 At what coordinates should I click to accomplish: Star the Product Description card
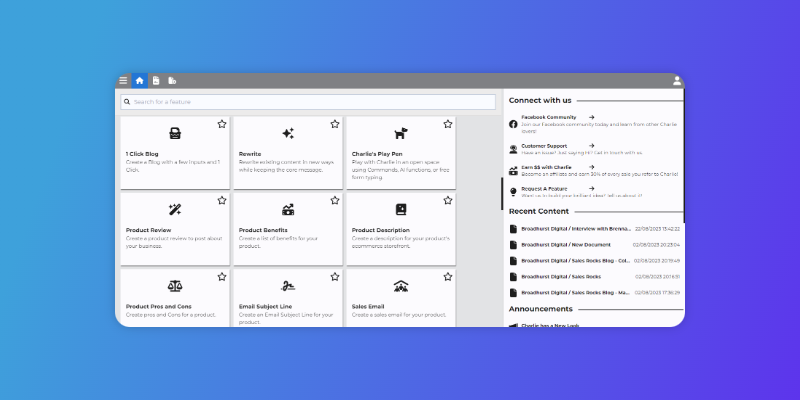point(447,201)
